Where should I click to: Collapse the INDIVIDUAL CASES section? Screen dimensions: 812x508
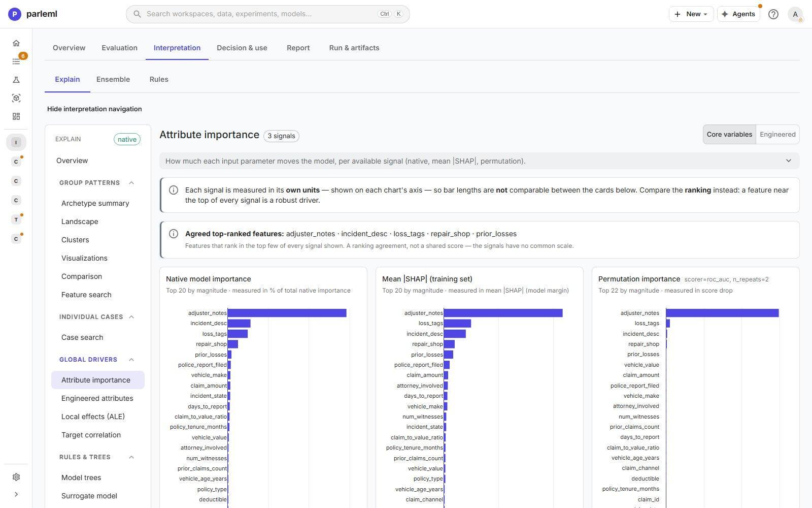[131, 317]
